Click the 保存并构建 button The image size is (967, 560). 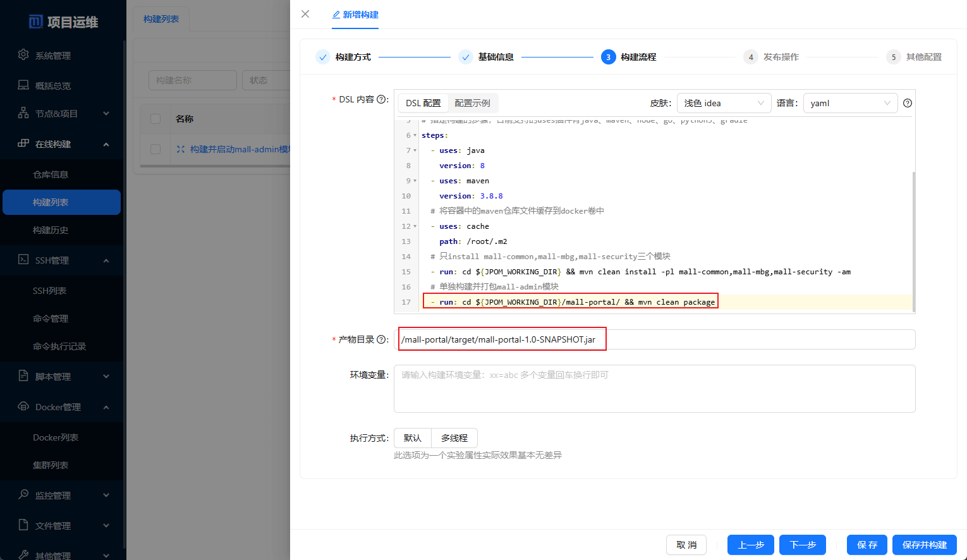tap(924, 545)
